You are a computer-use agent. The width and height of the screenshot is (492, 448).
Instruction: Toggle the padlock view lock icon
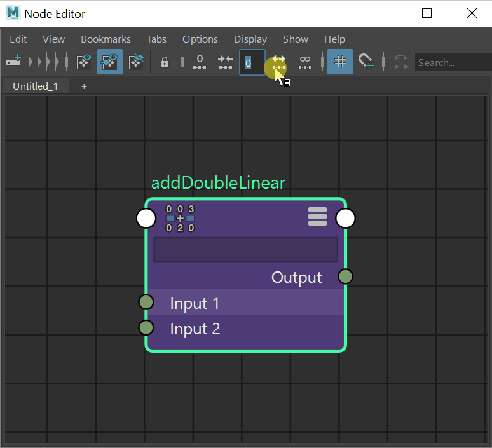(165, 62)
